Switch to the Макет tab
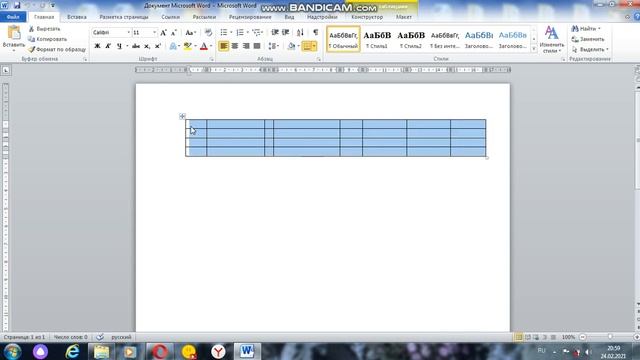The height and width of the screenshot is (360, 640). pos(404,17)
